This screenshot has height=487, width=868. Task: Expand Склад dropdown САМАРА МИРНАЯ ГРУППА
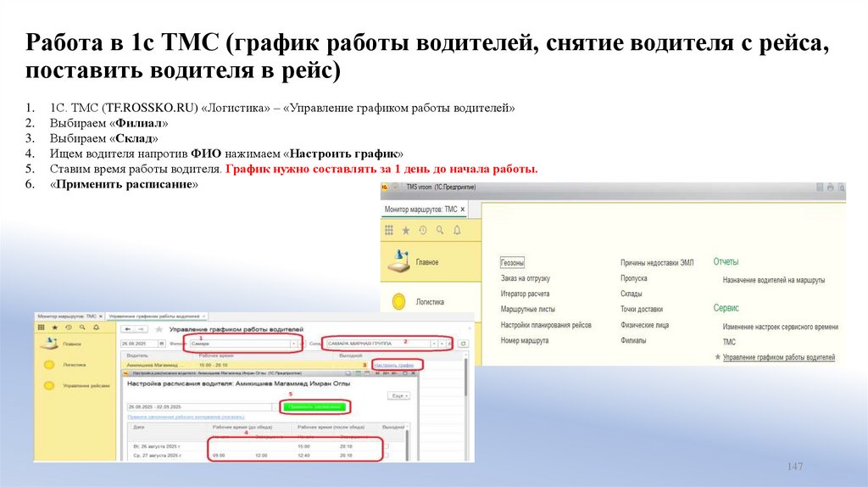[x=433, y=344]
